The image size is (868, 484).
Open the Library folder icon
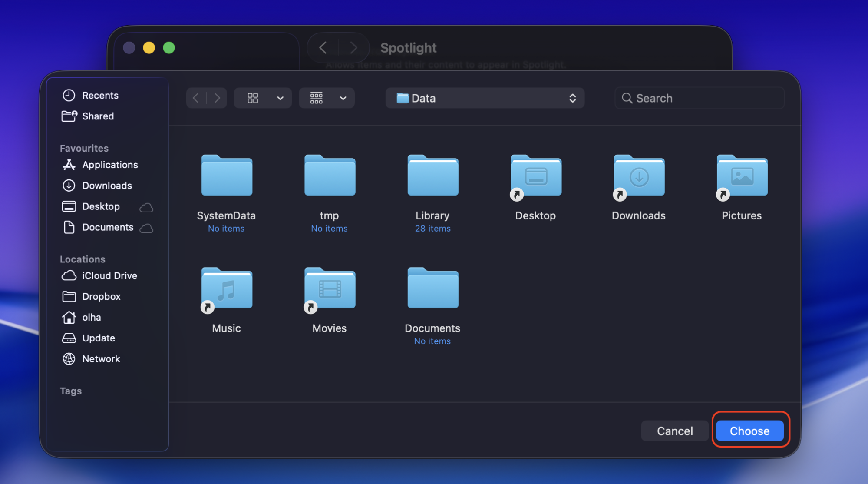pos(433,176)
